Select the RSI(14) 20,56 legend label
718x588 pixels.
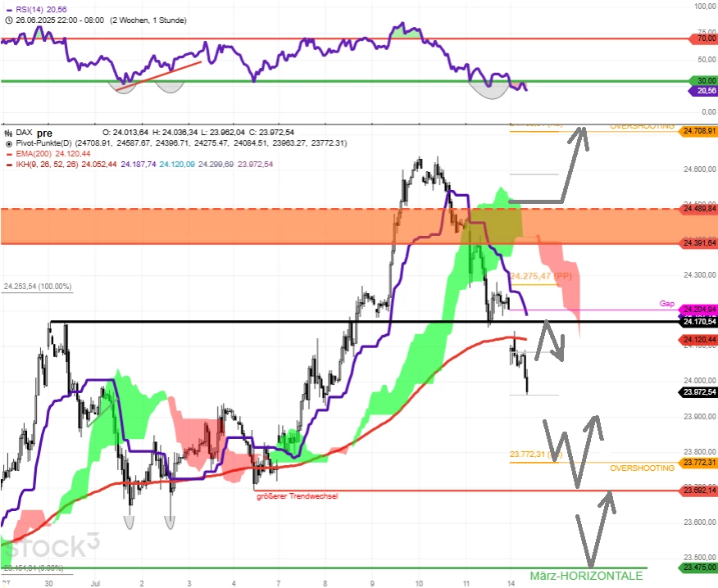tap(41, 10)
